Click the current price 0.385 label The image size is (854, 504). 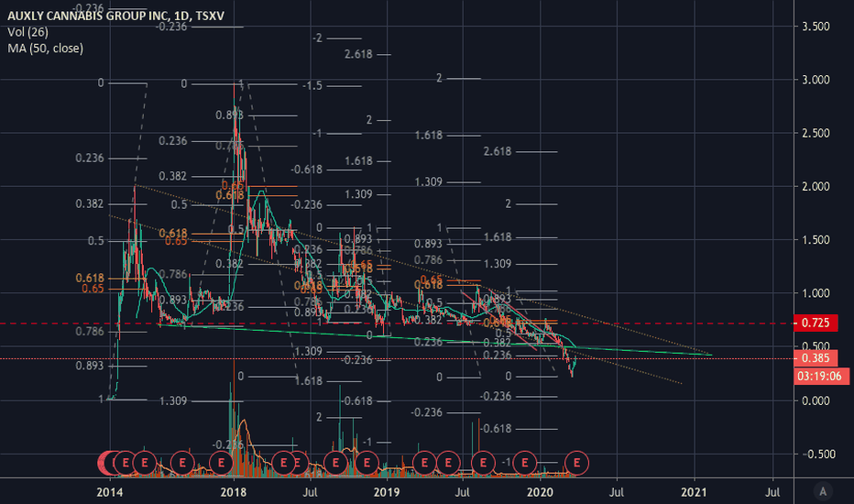(x=816, y=358)
